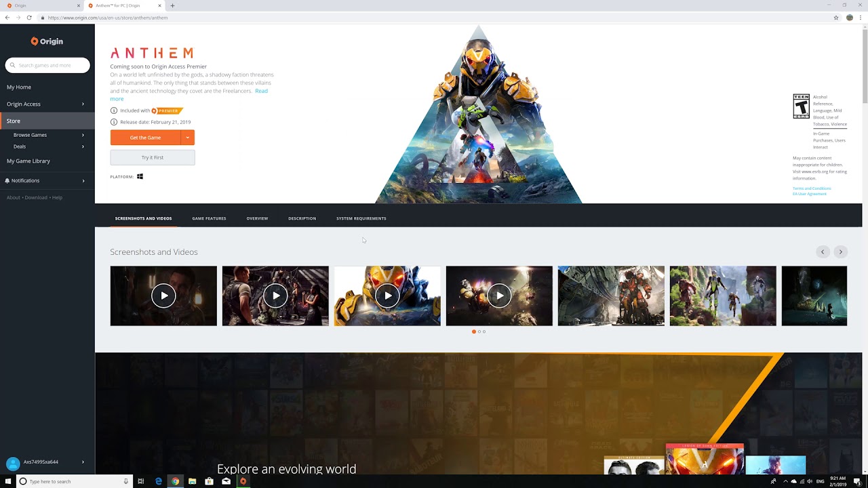Play the third video with yellow javelin
This screenshot has width=868, height=488.
(x=387, y=296)
